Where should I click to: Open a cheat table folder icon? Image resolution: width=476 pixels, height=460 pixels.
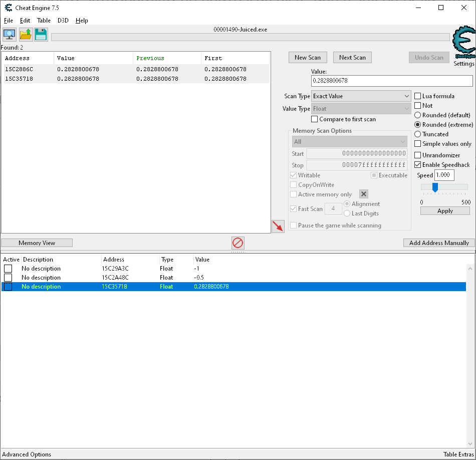26,35
